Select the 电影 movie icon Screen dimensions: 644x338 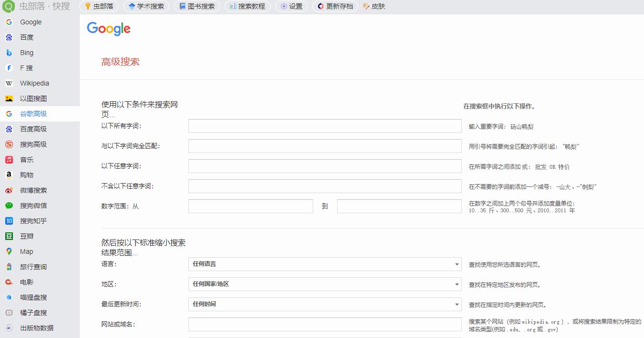point(9,282)
